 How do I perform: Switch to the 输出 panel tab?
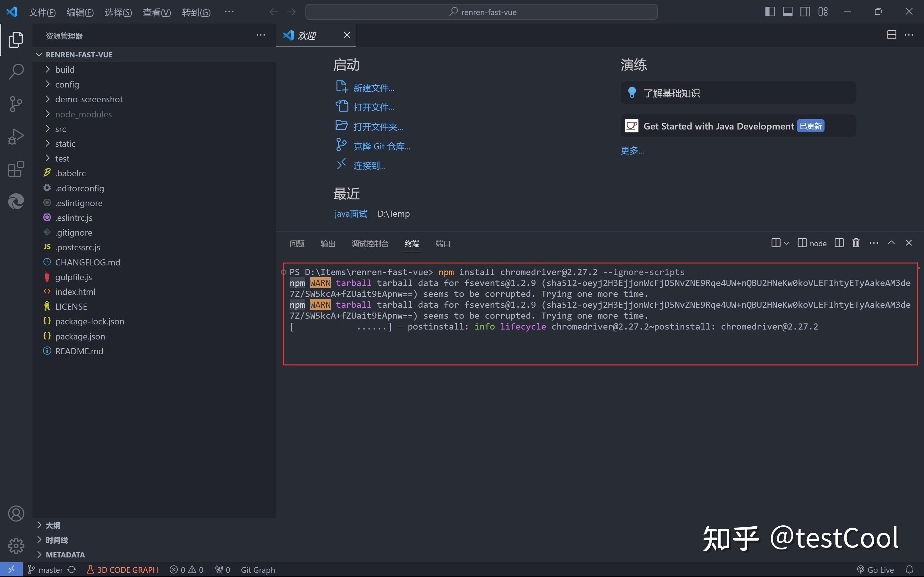328,244
